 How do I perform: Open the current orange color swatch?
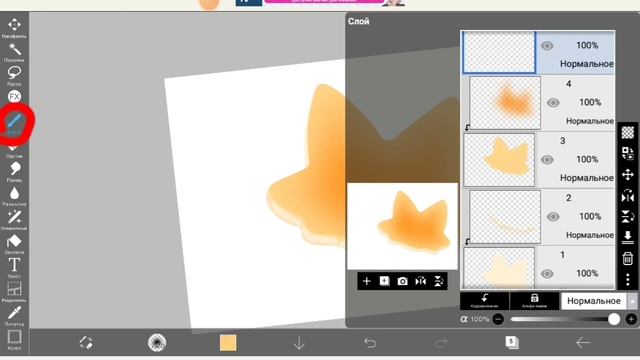tap(228, 342)
